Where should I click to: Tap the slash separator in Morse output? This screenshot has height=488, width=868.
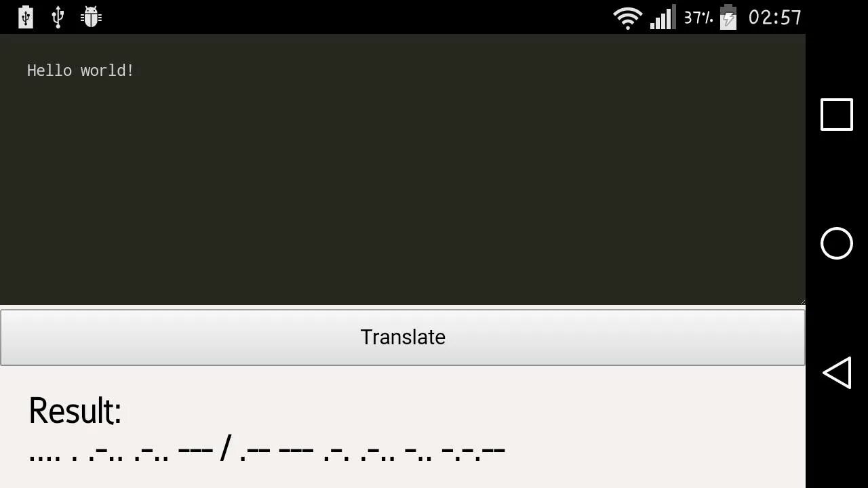[226, 449]
